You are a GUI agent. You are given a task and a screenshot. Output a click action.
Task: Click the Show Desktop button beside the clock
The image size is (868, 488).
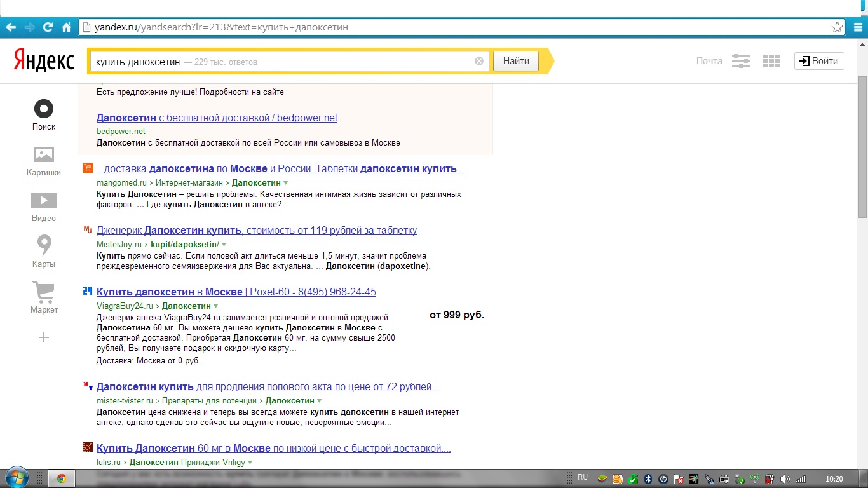(863, 478)
